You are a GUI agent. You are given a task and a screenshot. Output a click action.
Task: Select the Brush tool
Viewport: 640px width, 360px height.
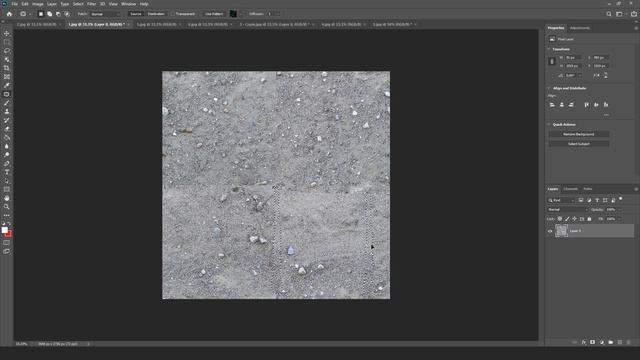(x=7, y=103)
